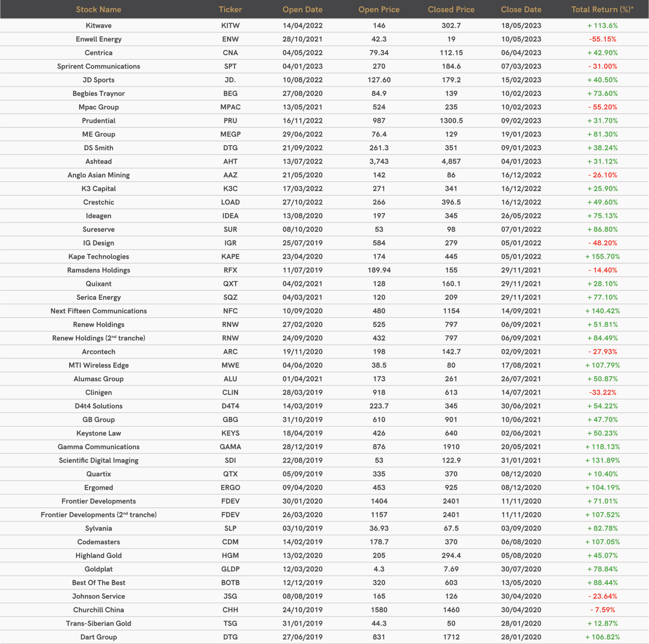Click the Stock Name column header

(99, 10)
